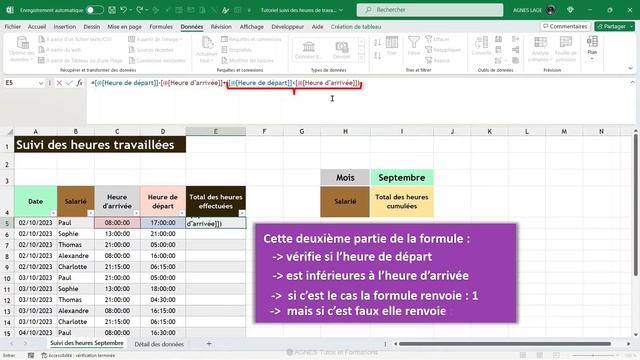Click the Analyse scénarios icon
Image resolution: width=640 pixels, height=360 pixels.
tap(540, 42)
